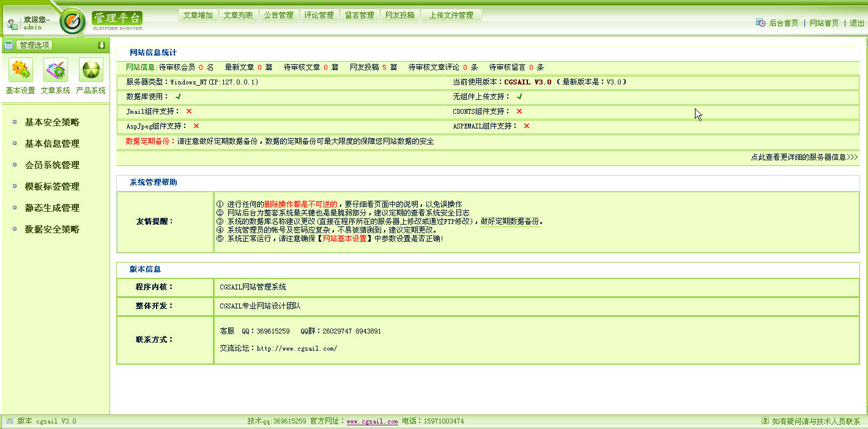Click the ASPEMAIL组件支持 red cross

pyautogui.click(x=526, y=126)
